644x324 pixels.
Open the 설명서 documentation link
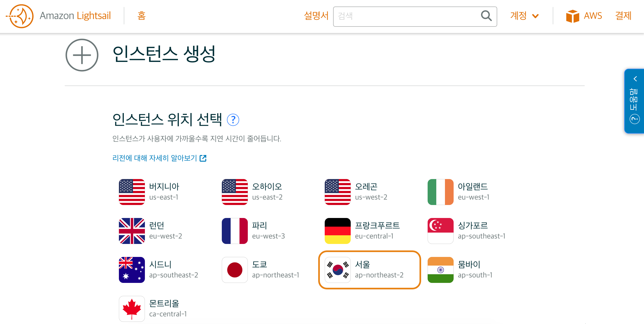(316, 16)
